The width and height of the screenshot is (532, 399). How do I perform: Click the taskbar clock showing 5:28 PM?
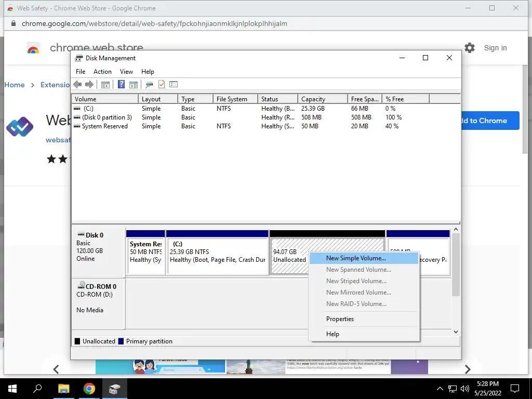coord(487,389)
